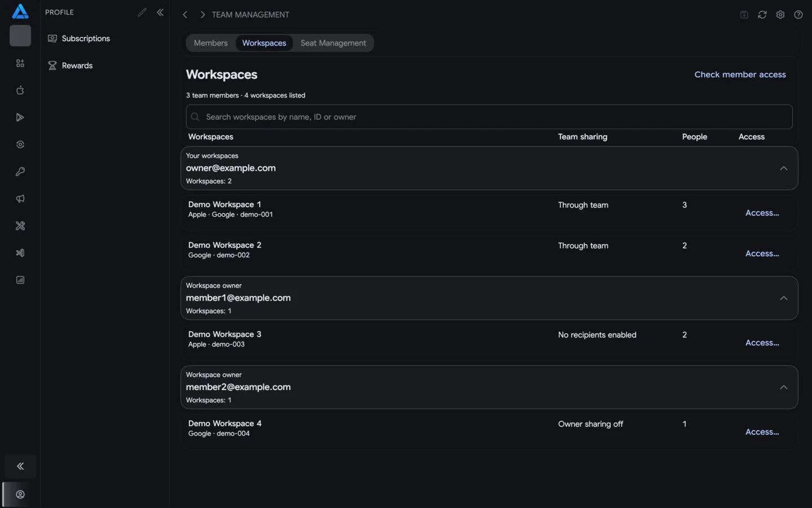Go back with the left chevron arrow
This screenshot has width=812, height=508.
point(185,15)
